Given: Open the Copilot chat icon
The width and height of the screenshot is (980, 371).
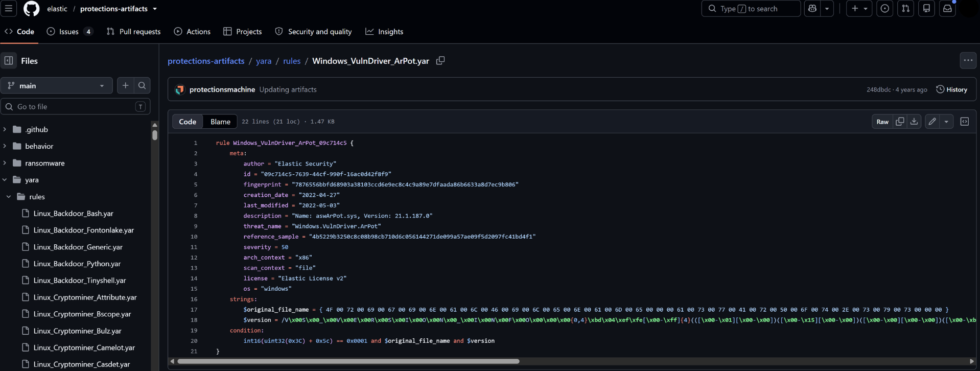Looking at the screenshot, I should pyautogui.click(x=812, y=8).
